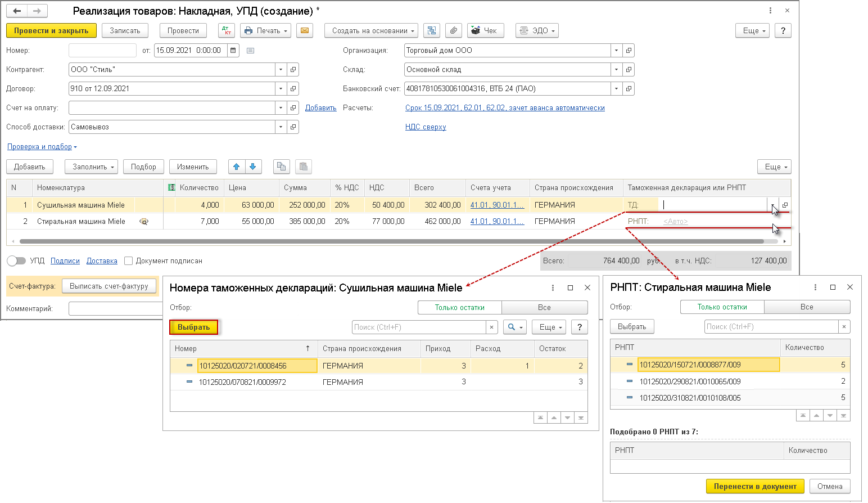Click Выписать счет-фактуру button
The image size is (868, 503).
pyautogui.click(x=108, y=286)
